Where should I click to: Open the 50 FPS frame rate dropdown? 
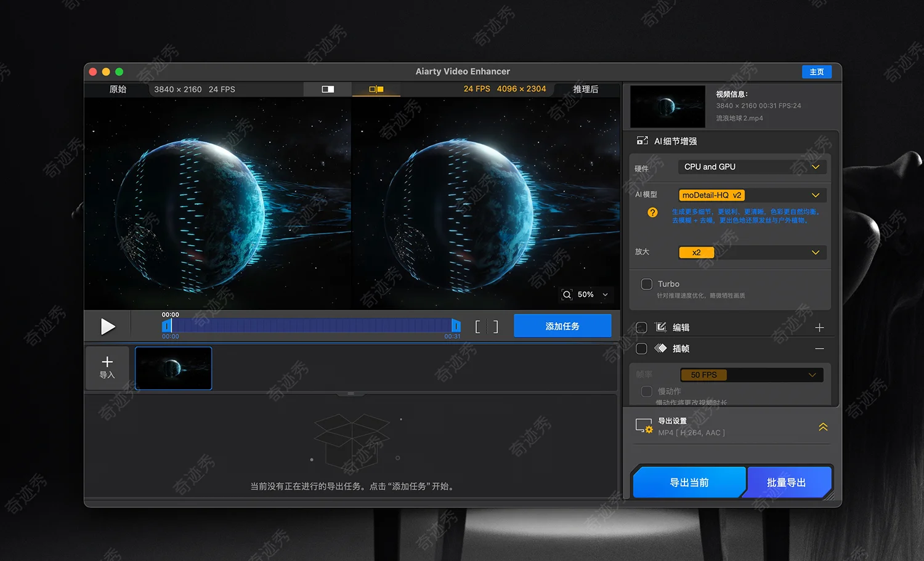pyautogui.click(x=752, y=374)
